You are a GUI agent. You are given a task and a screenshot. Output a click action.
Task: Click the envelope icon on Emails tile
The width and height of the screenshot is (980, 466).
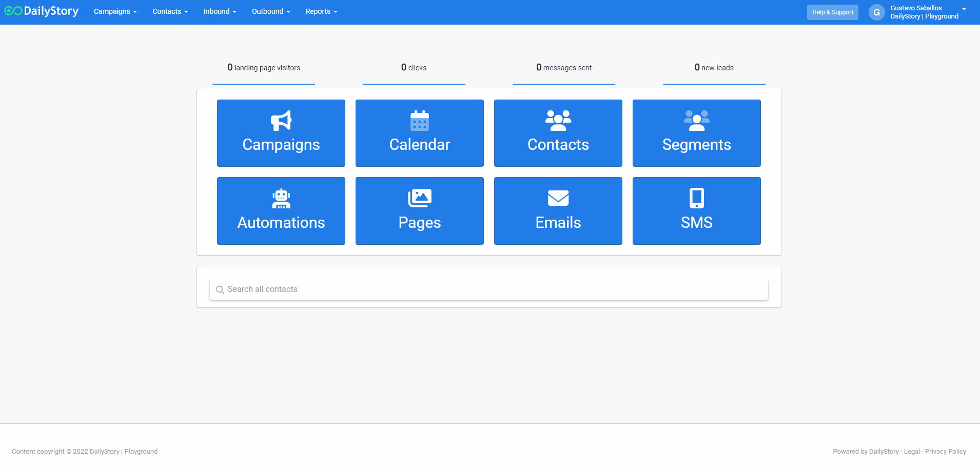coord(558,198)
